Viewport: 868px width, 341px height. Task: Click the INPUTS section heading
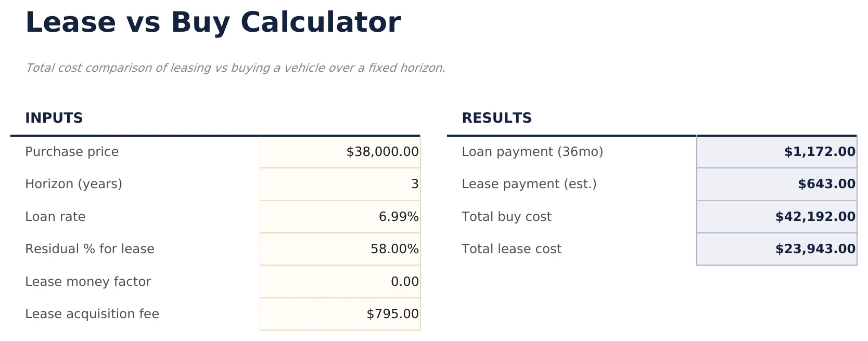point(54,117)
